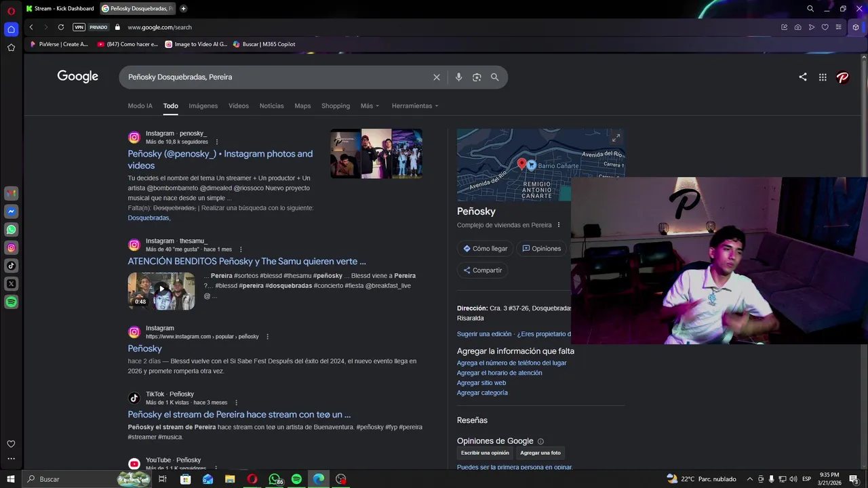Open ATENCIÓN BENDITOS Peñosky result link
The image size is (868, 488).
247,261
